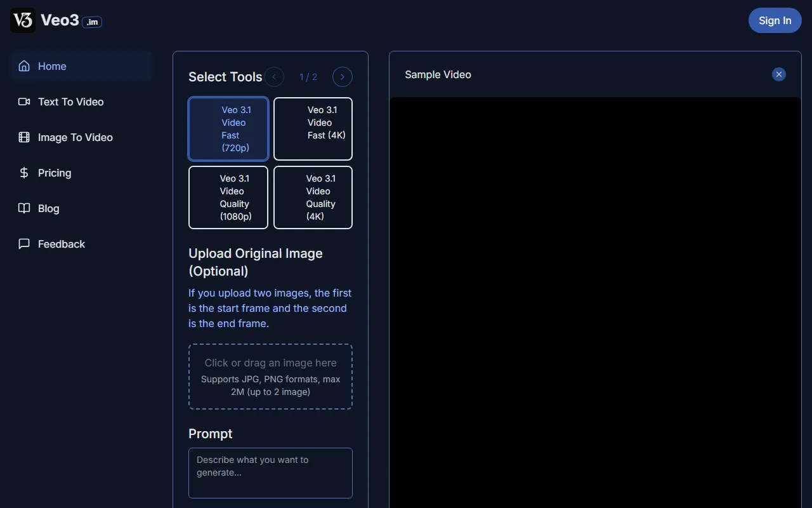Viewport: 812px width, 508px height.
Task: Click the image upload drop zone
Action: (x=270, y=377)
